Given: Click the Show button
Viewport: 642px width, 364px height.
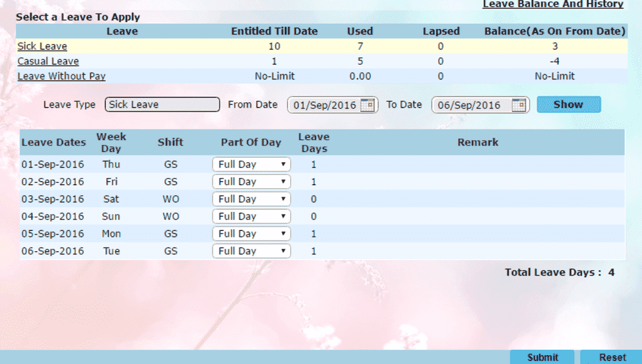Looking at the screenshot, I should (568, 104).
